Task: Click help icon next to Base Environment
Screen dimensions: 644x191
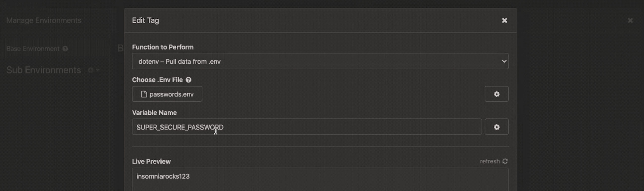Action: tap(65, 49)
